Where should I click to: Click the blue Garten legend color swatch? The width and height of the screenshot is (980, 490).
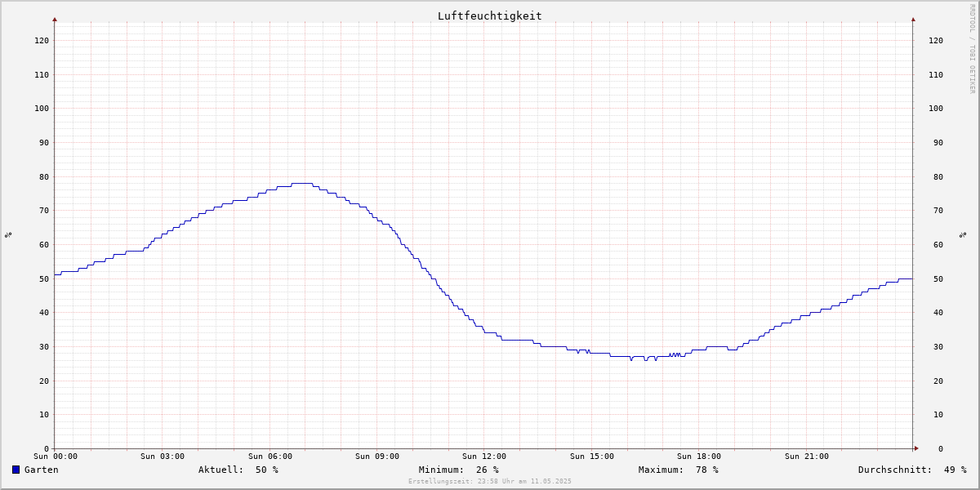(16, 470)
